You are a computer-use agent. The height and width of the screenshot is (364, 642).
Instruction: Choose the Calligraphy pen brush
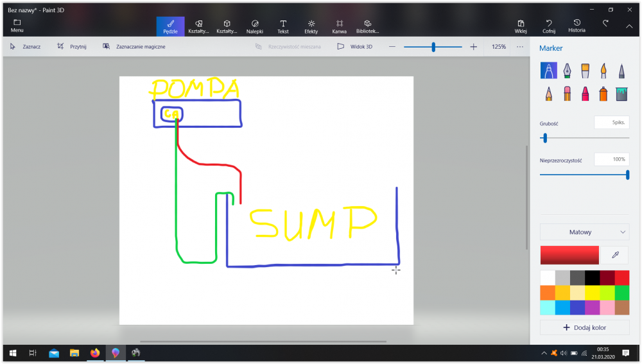(x=568, y=70)
